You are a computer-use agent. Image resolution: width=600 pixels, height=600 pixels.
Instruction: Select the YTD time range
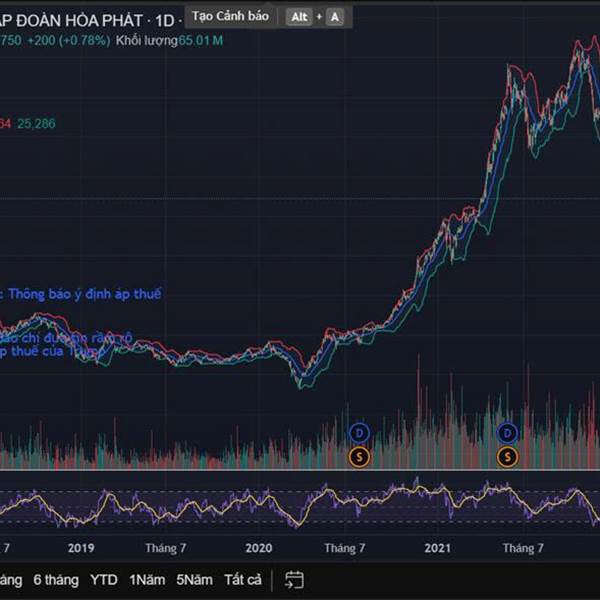pyautogui.click(x=104, y=580)
